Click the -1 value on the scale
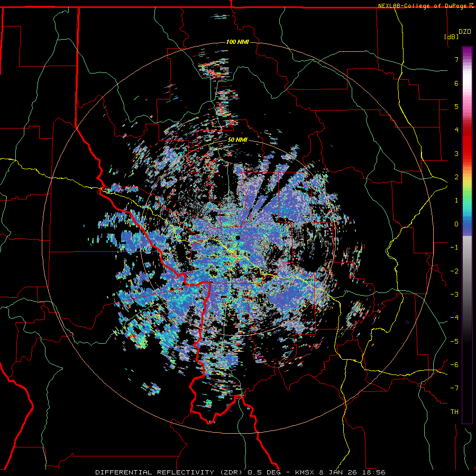Viewport: 476px width, 476px height. (x=454, y=248)
